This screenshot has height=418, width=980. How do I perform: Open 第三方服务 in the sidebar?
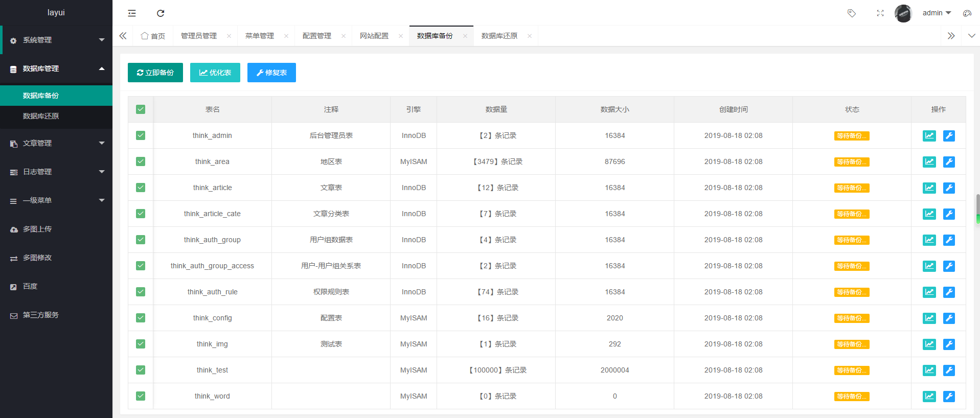[x=56, y=315]
